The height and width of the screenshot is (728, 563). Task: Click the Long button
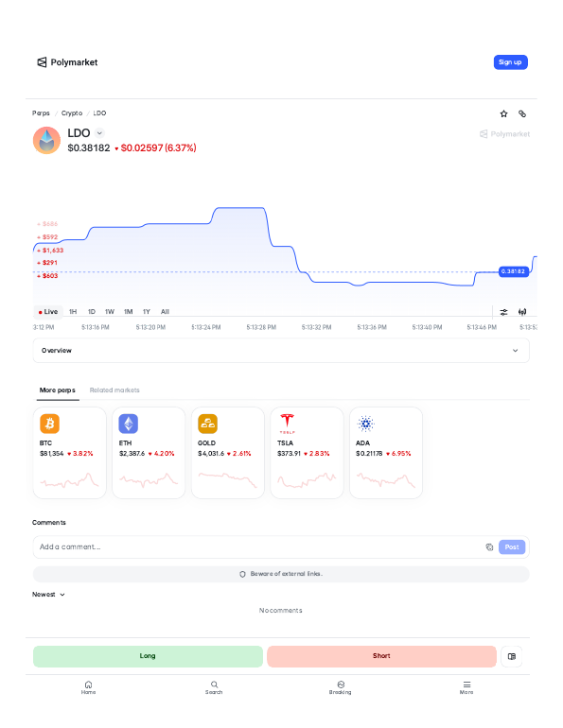[148, 656]
